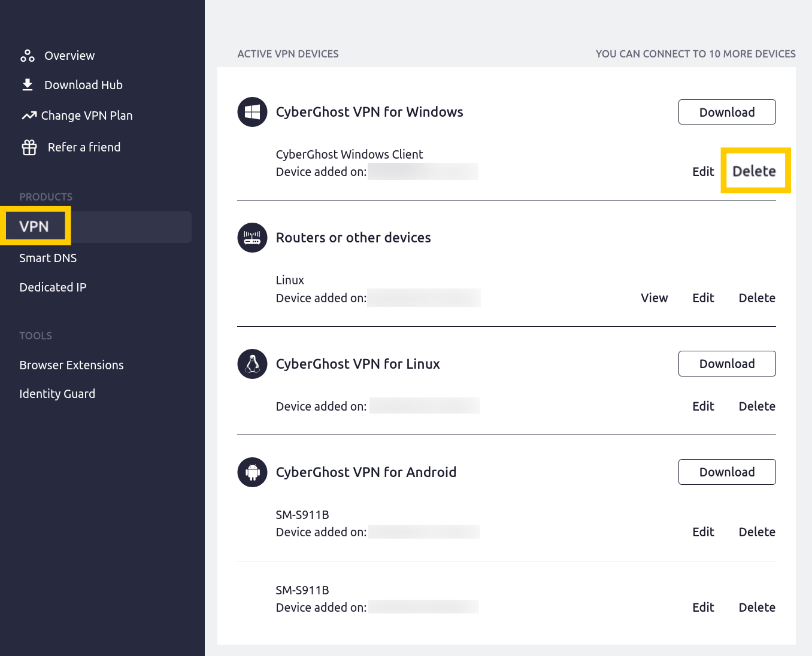
Task: Go to Download Hub
Action: click(x=83, y=85)
